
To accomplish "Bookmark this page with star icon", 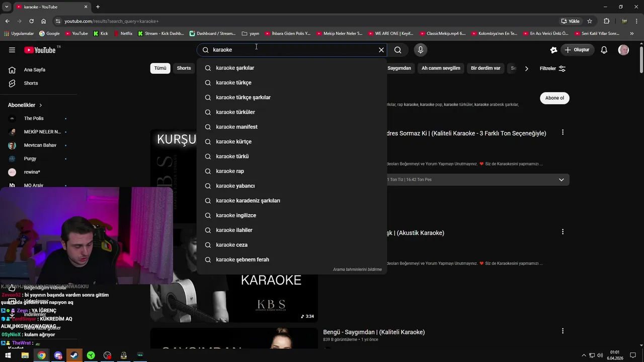I will (590, 21).
